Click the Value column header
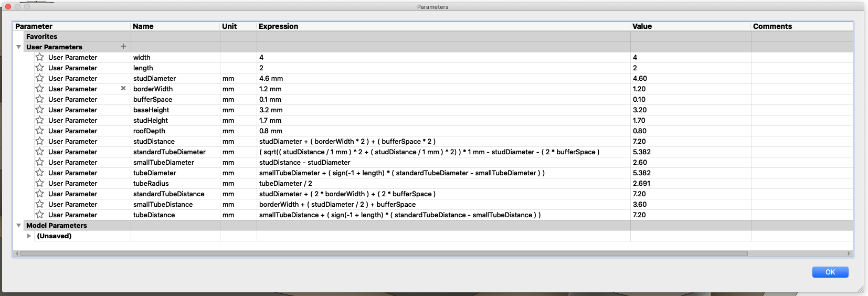868x296 pixels. (691, 26)
